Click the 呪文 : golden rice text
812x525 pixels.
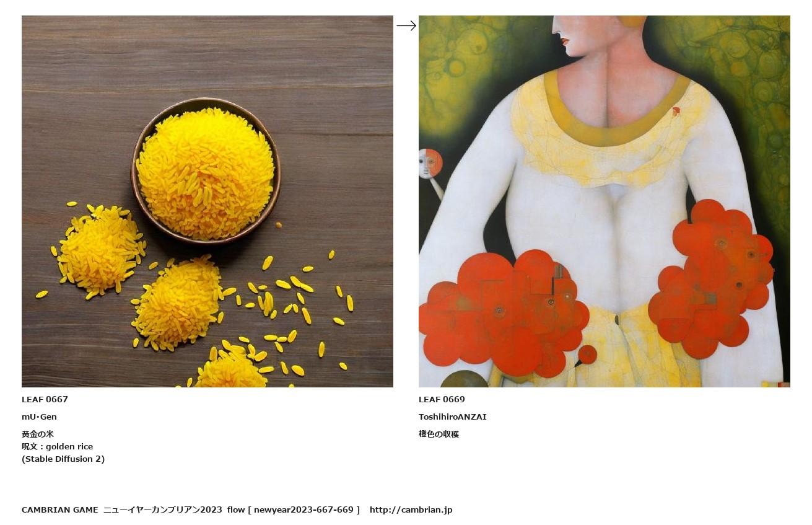click(x=57, y=447)
